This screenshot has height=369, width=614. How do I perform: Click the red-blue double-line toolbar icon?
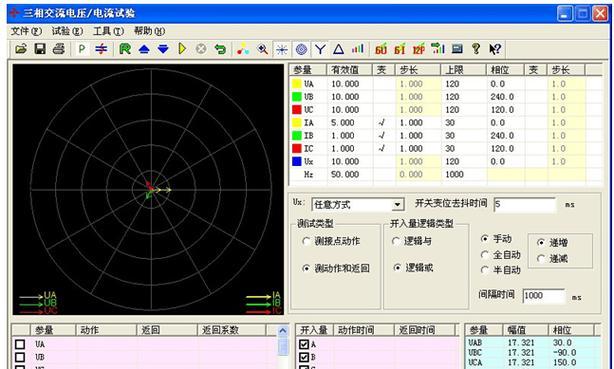[x=101, y=49]
